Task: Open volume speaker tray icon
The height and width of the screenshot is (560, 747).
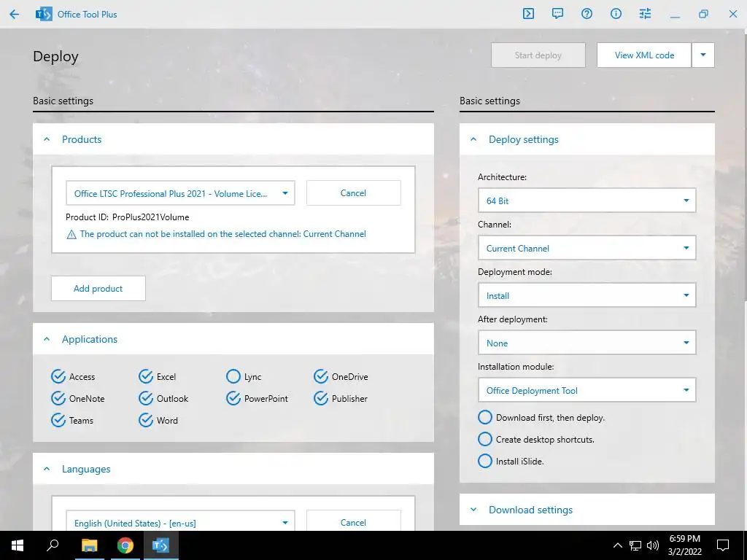Action: [653, 545]
